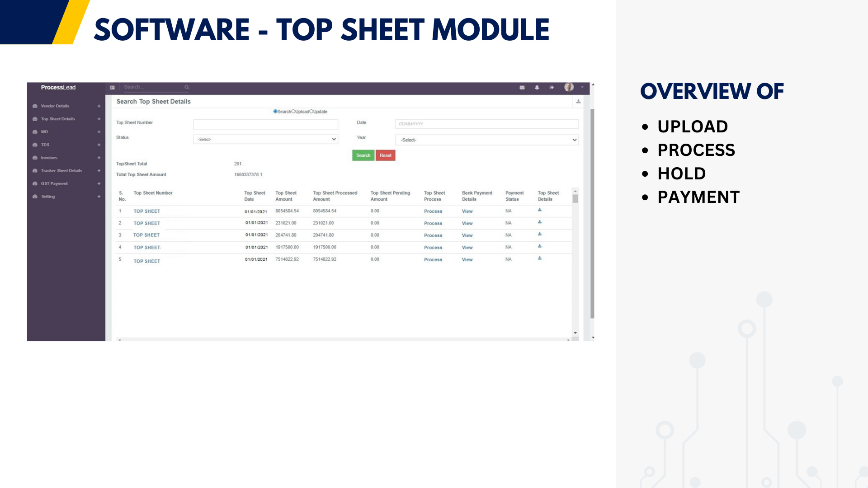The image size is (868, 488).
Task: Download Top Sheet Details for row 1
Action: tap(540, 210)
